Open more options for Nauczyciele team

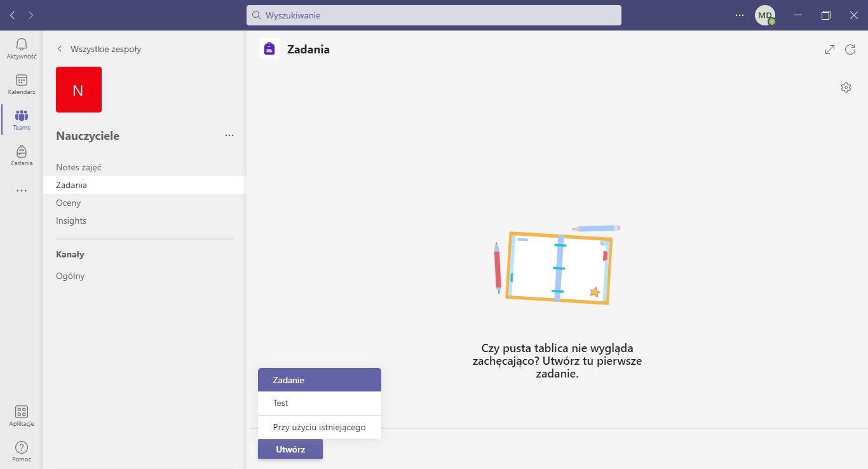(229, 135)
